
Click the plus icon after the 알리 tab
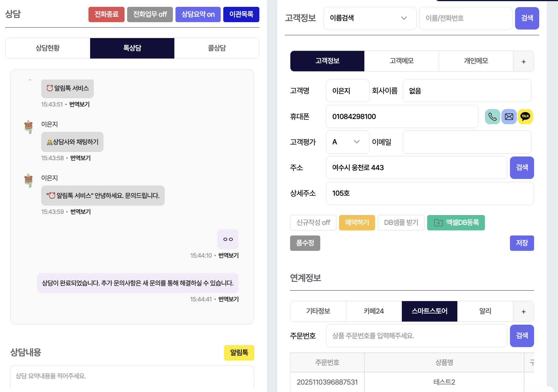point(523,311)
